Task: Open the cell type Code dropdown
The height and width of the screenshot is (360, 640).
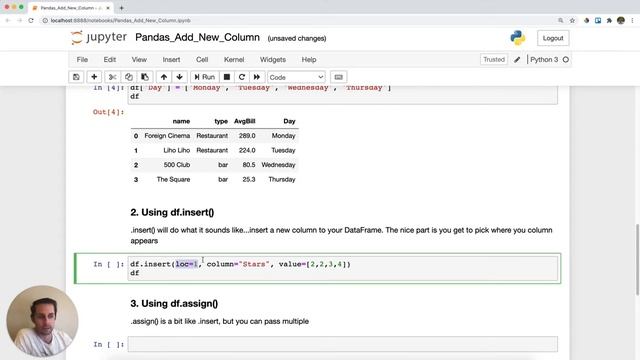Action: (x=296, y=77)
